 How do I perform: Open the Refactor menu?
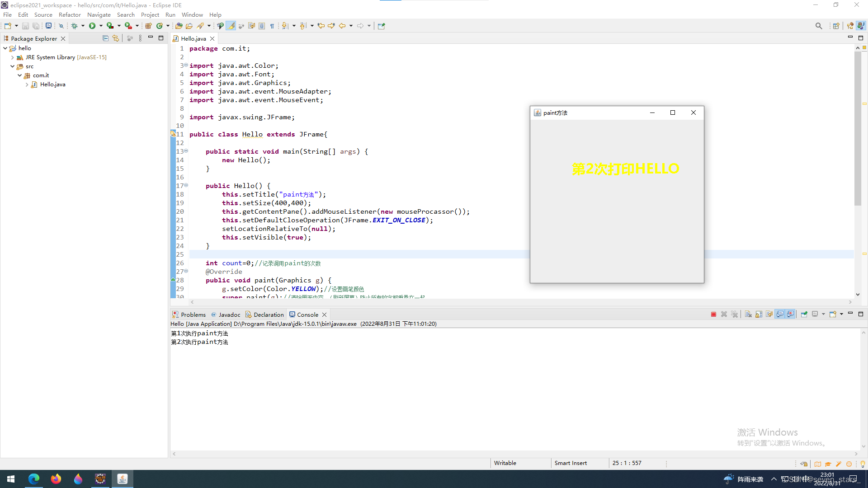click(70, 15)
